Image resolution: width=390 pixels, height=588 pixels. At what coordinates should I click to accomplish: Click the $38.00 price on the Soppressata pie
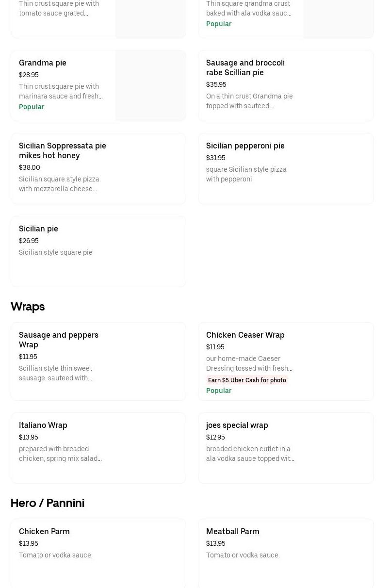point(29,167)
